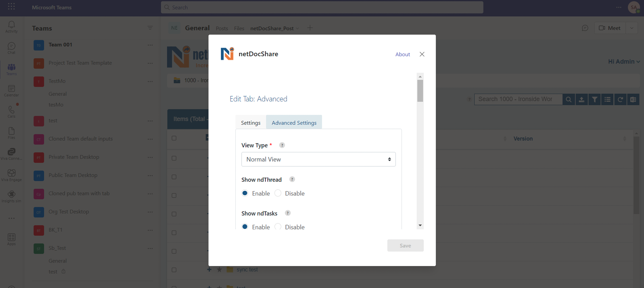Click the filter funnel icon in netDocShare

(595, 99)
